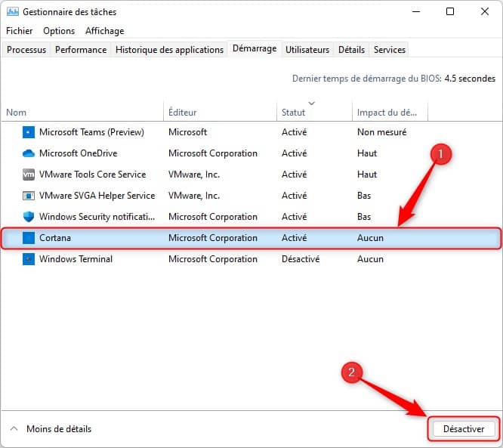Open the Historique des applications tab
This screenshot has width=503, height=448.
[169, 50]
